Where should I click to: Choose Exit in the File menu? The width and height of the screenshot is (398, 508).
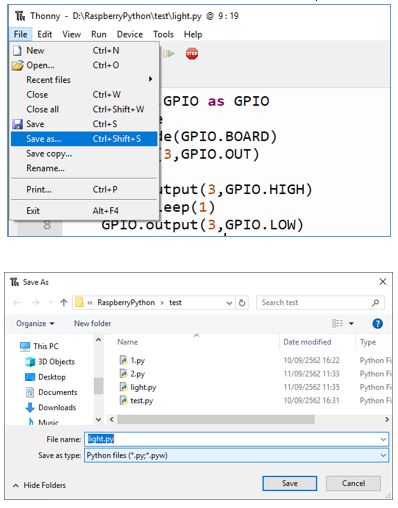84,211
